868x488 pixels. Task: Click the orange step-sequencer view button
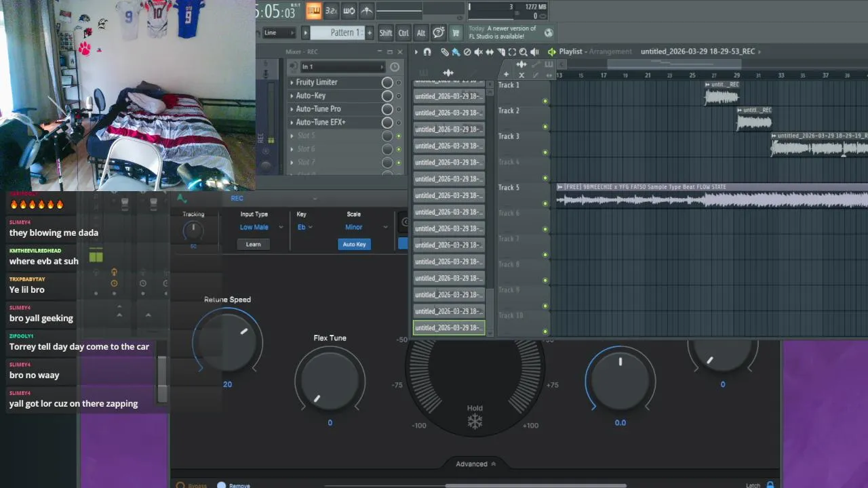[x=313, y=10]
